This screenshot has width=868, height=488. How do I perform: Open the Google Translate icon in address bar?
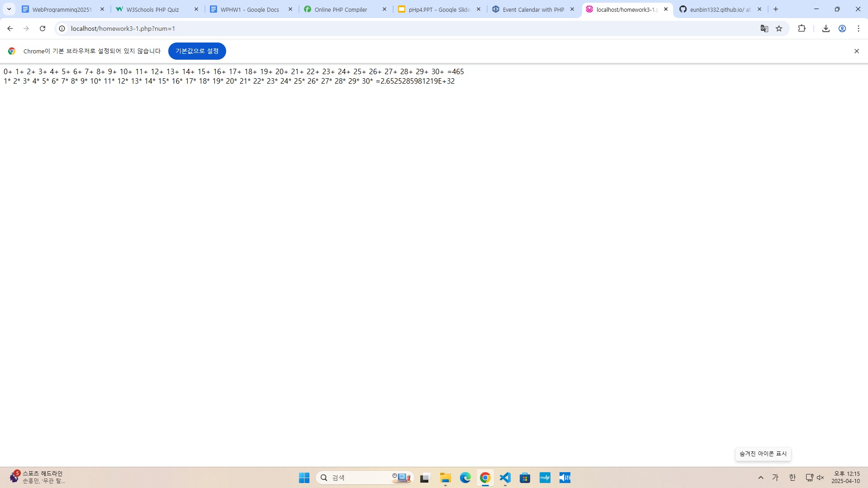click(764, 28)
